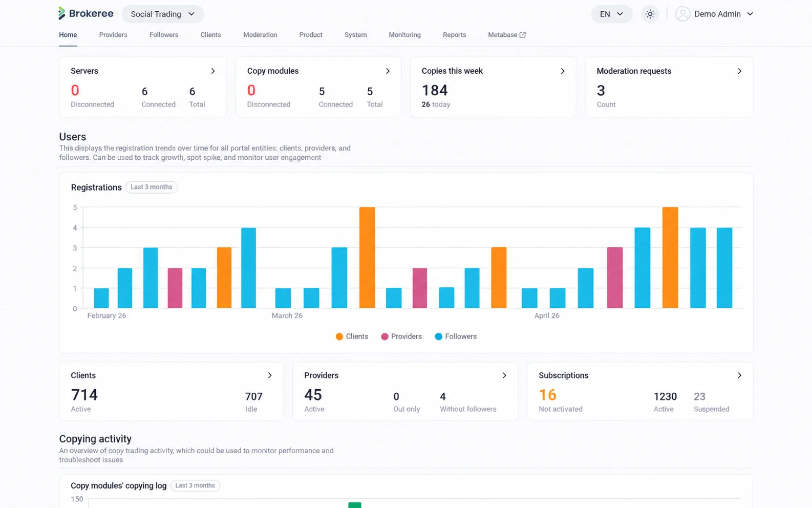Toggle Providers series in chart legend

[x=401, y=336]
